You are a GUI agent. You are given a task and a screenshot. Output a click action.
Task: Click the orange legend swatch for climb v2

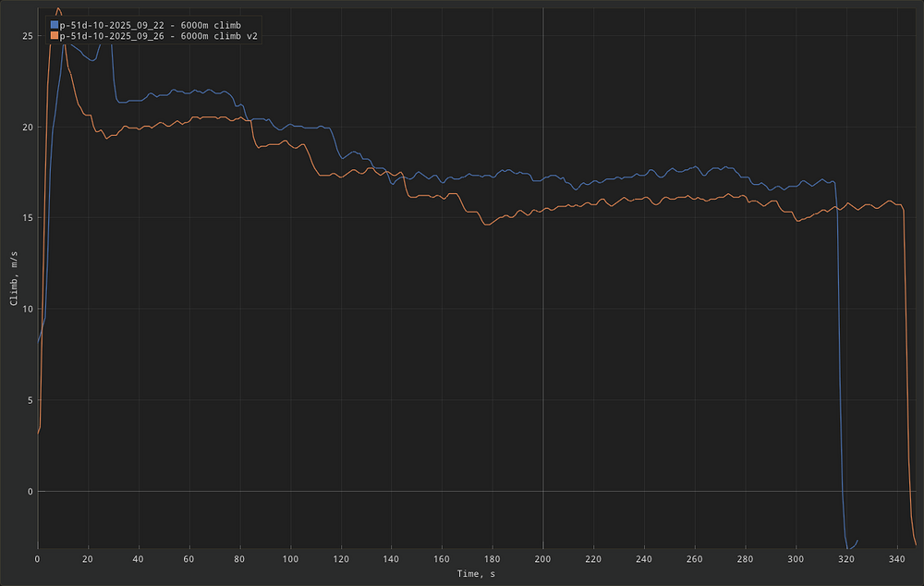55,36
